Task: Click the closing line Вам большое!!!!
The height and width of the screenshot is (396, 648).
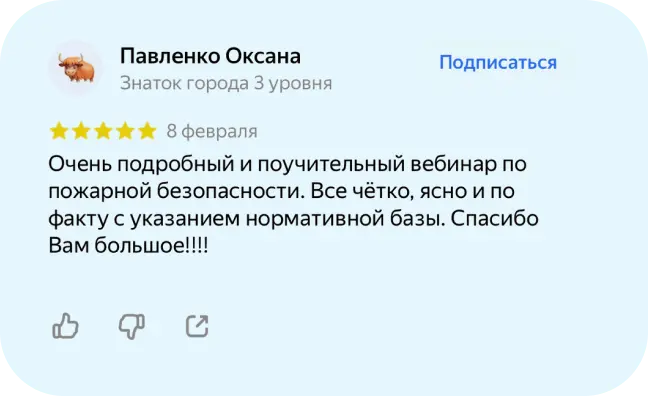Action: (x=129, y=246)
